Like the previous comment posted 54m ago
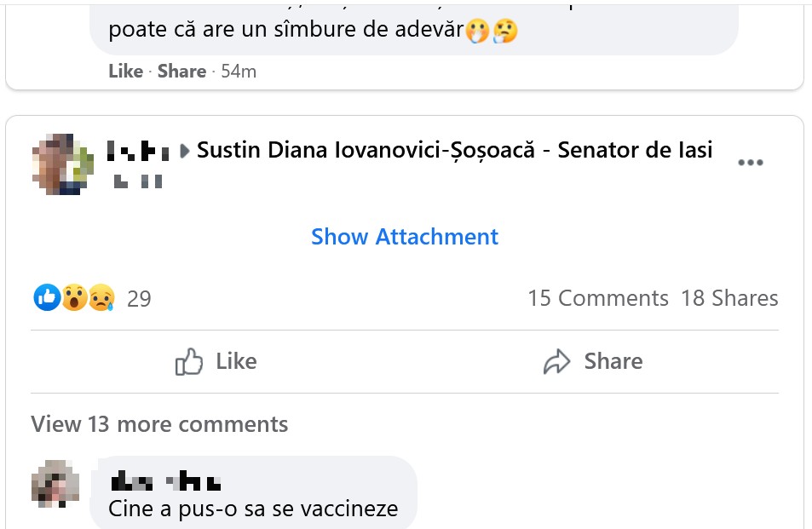This screenshot has width=812, height=529. tap(125, 72)
